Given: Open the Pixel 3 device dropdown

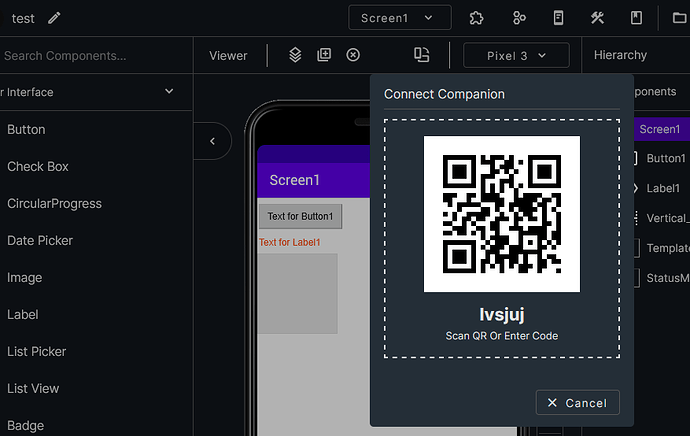Looking at the screenshot, I should coord(516,55).
